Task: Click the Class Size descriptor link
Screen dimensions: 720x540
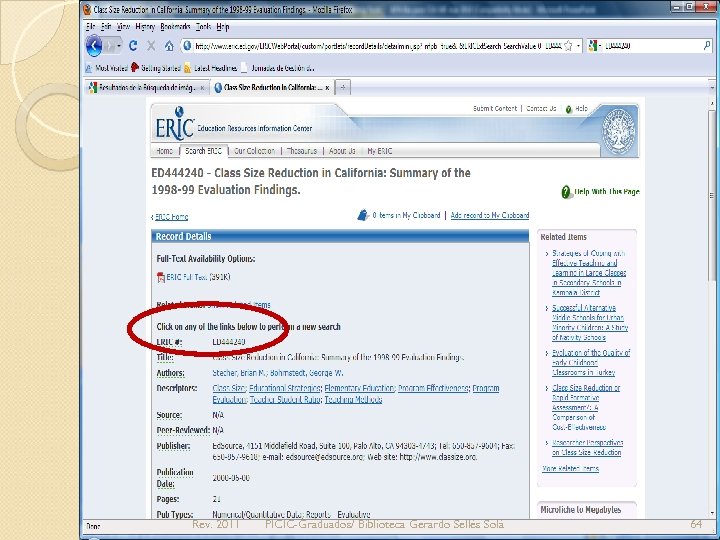Action: pos(229,388)
